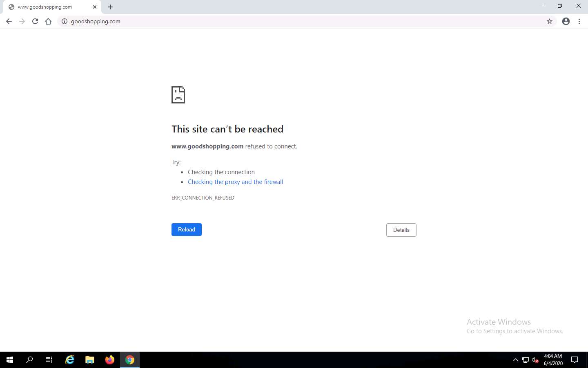Image resolution: width=588 pixels, height=368 pixels.
Task: Open a new browser tab
Action: (x=110, y=7)
